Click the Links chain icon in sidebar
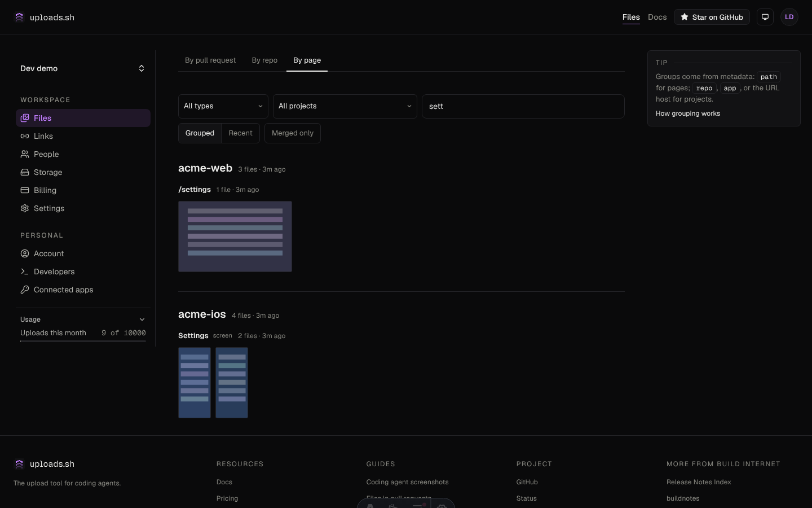Viewport: 812px width, 508px height. (x=25, y=136)
